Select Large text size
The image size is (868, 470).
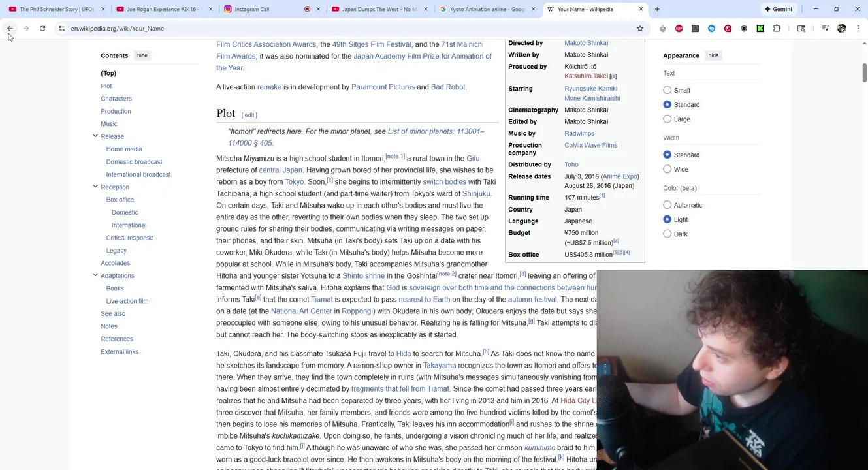667,119
